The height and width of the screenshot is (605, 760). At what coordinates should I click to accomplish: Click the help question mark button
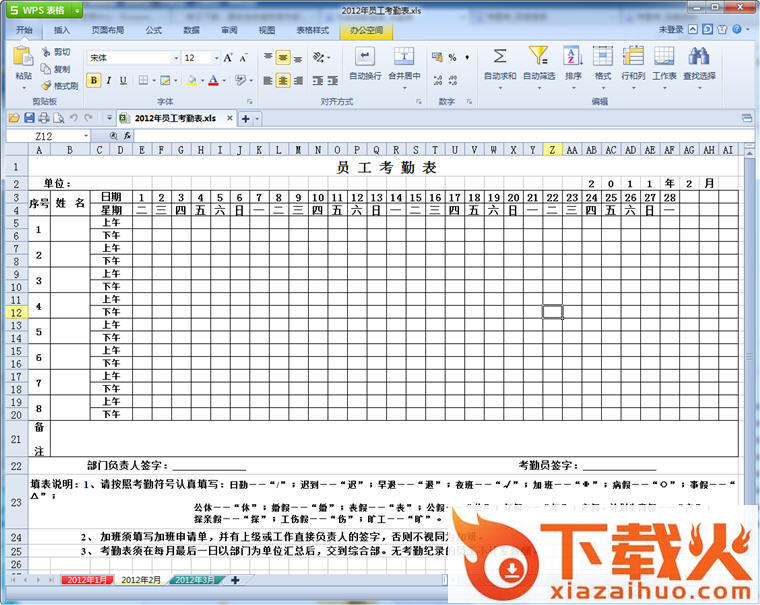737,29
